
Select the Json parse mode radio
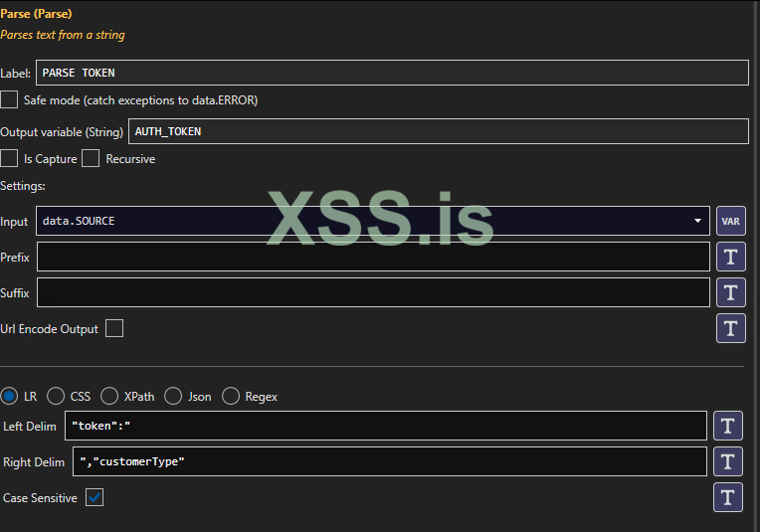173,396
